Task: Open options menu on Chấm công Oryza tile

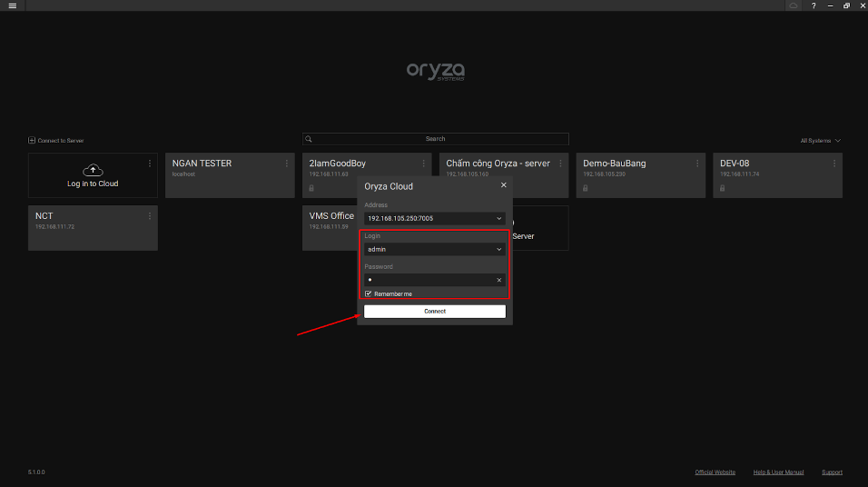Action: pos(560,164)
